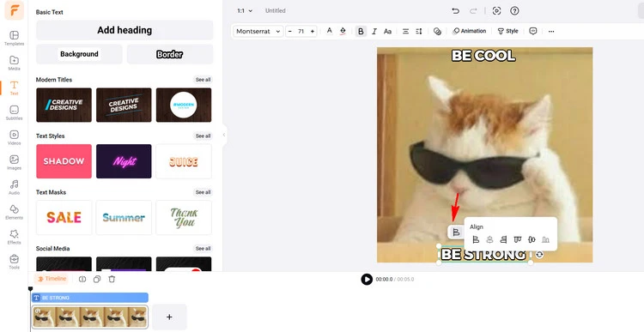Open the text alignment option
This screenshot has width=644, height=332.
click(405, 31)
